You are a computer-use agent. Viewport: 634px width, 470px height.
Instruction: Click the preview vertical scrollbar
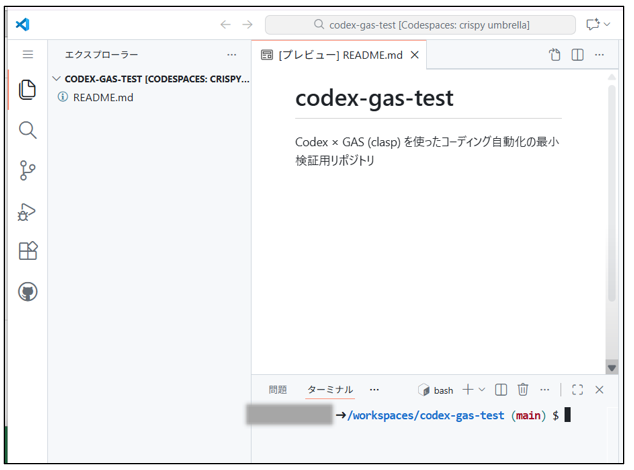(x=612, y=193)
